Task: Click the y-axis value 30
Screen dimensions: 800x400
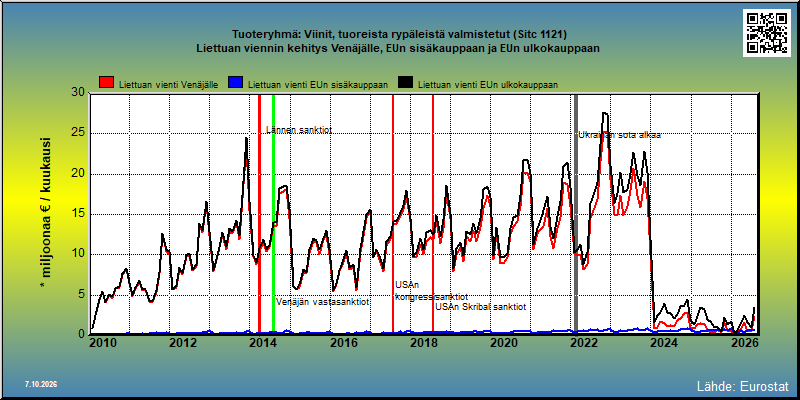Action: 78,92
